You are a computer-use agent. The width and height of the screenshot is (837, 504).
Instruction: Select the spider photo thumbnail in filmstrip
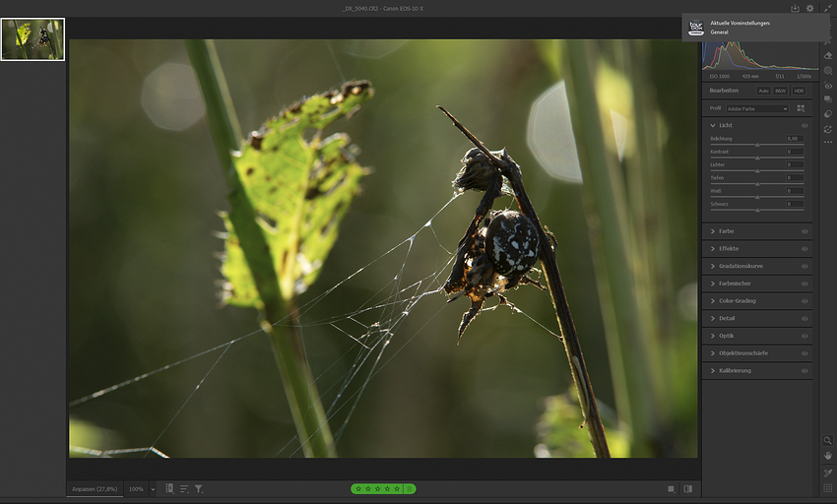point(32,39)
